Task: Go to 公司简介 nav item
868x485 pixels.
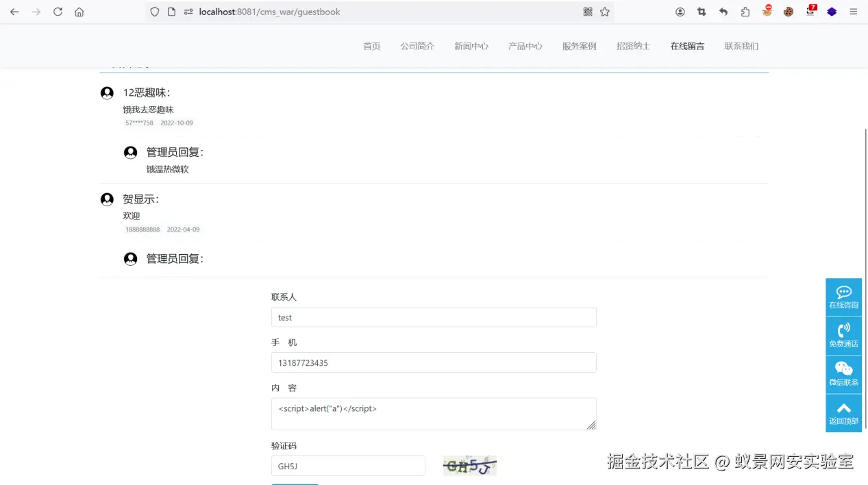Action: pos(417,46)
